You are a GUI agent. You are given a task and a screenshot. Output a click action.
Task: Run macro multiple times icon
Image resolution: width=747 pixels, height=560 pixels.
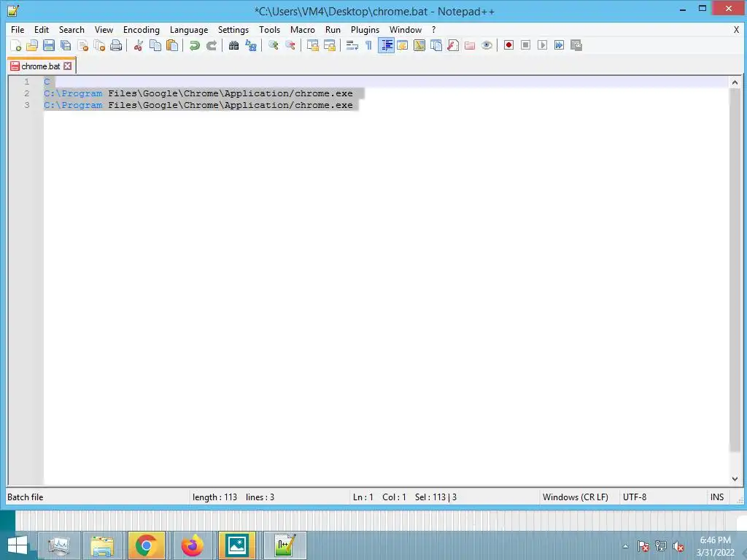click(x=559, y=45)
